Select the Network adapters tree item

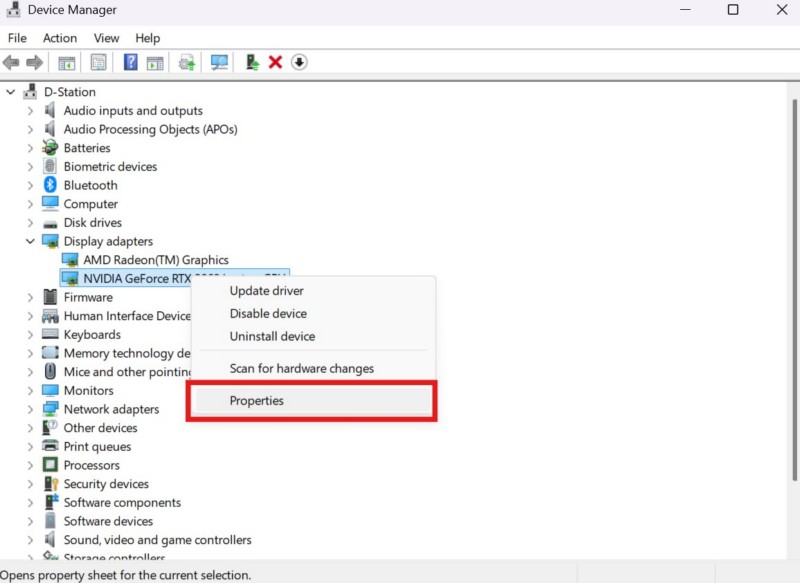coord(111,409)
